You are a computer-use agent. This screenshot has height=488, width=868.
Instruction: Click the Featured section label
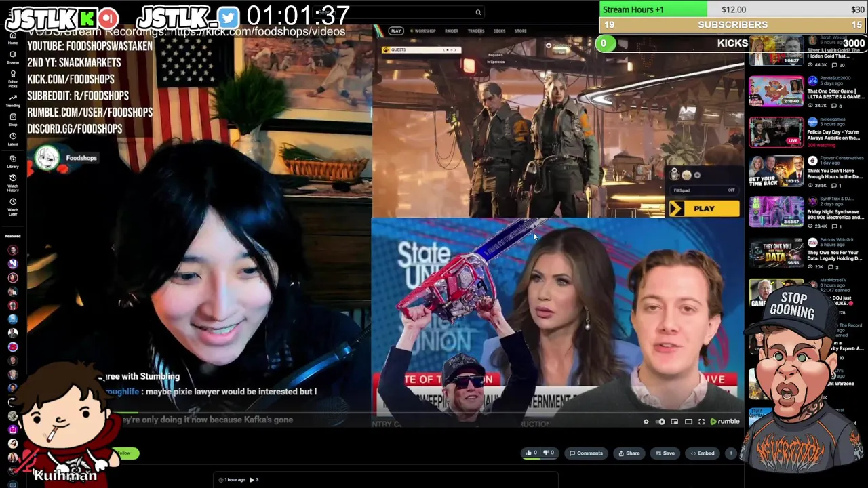13,236
